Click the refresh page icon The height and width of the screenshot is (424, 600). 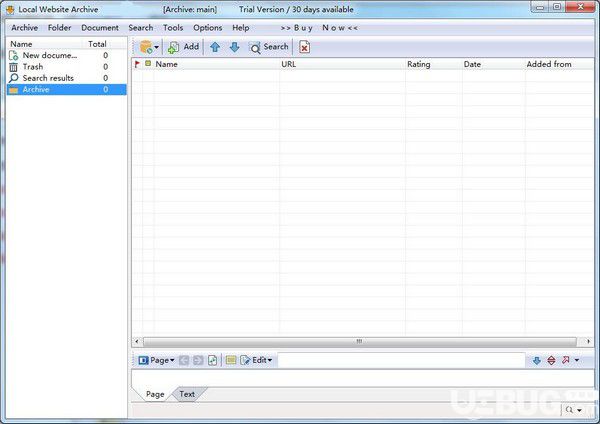(x=212, y=360)
